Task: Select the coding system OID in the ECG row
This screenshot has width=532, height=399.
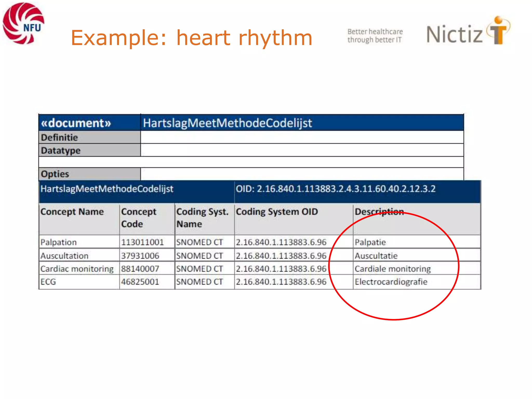Action: tap(294, 282)
